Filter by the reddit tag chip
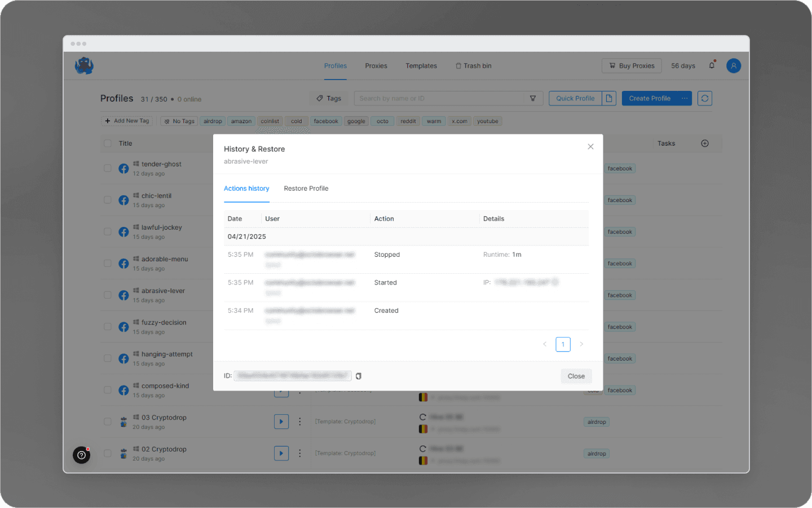The image size is (812, 508). (x=408, y=121)
